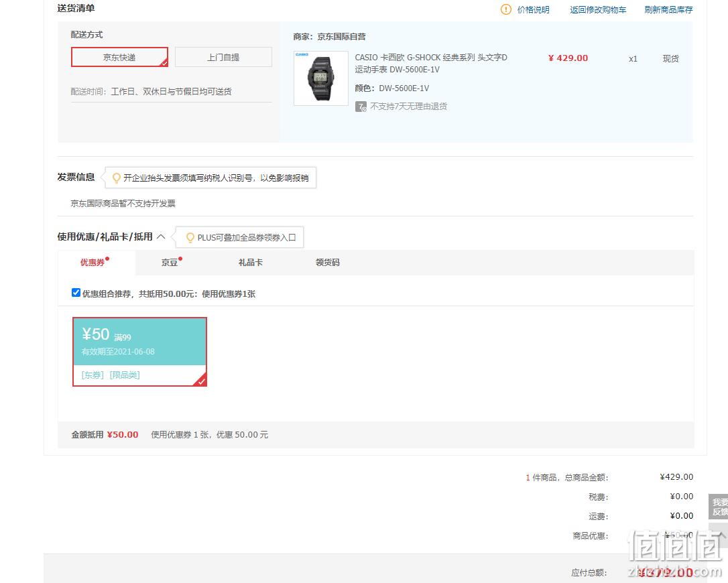Uncheck the 优惠组合推荐 checkbox
The image size is (728, 583).
click(x=76, y=292)
